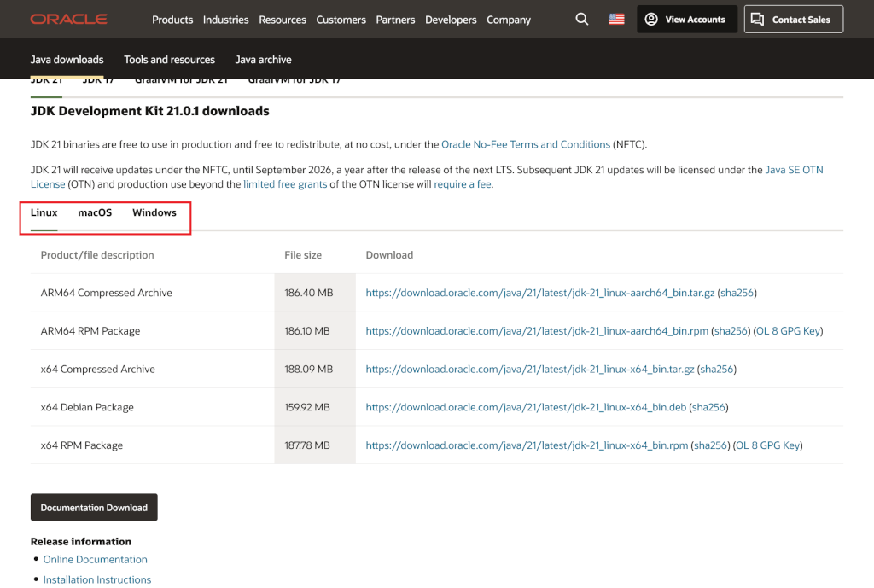Click the ARM64 RPM Package description
Viewport: 874px width, 588px height.
pos(90,331)
